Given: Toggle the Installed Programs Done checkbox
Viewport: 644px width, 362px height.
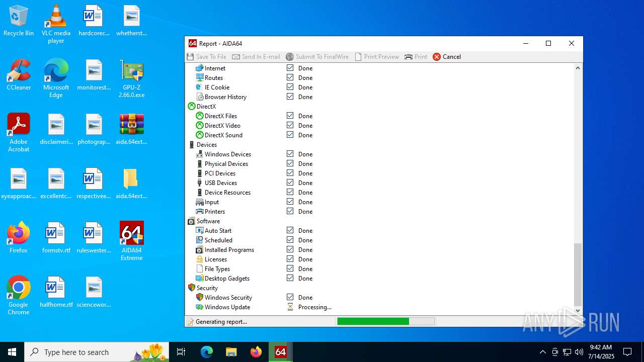Looking at the screenshot, I should (290, 249).
